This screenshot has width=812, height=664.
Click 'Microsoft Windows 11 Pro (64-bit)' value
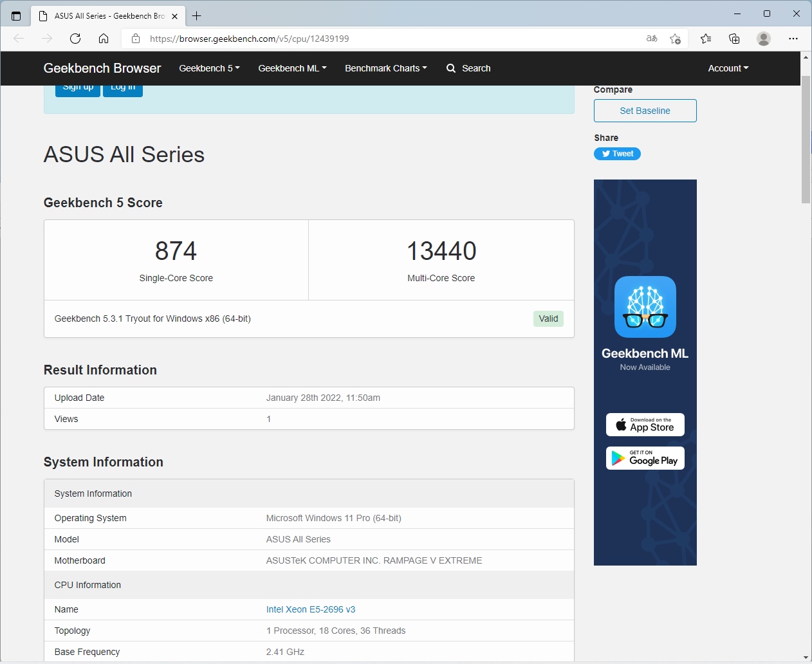pos(334,518)
